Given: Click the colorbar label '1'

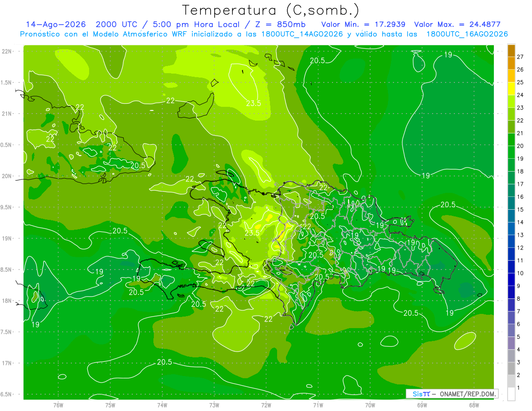Looking at the screenshot, I should tap(519, 388).
